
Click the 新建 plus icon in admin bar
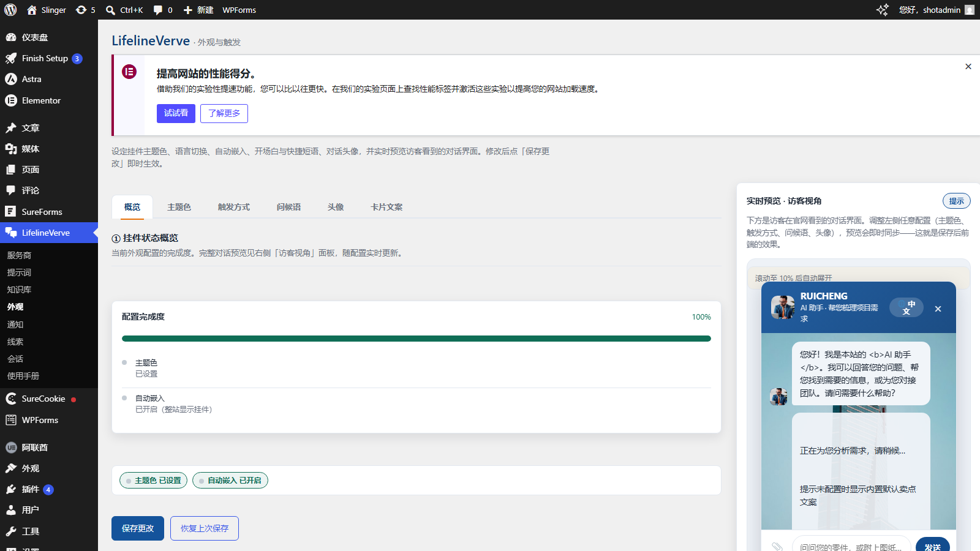point(188,10)
